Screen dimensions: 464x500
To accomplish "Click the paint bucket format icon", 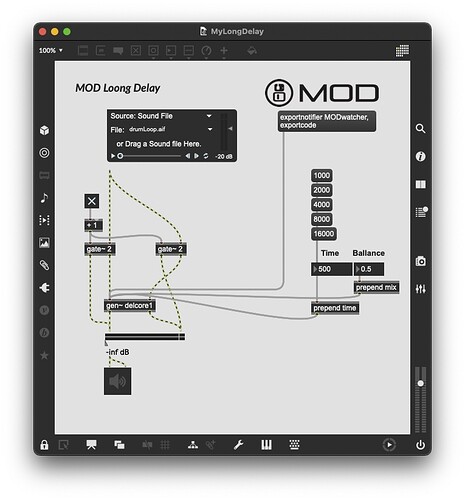I will [x=252, y=51].
